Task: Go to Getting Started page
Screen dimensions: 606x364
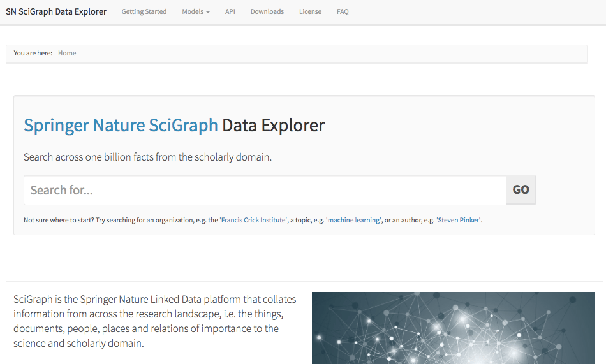Action: (x=144, y=11)
